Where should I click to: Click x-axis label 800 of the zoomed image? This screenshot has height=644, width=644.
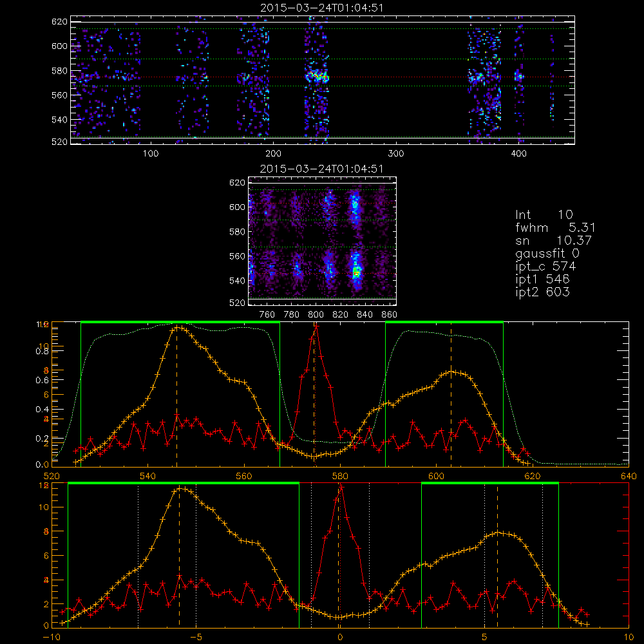click(316, 315)
